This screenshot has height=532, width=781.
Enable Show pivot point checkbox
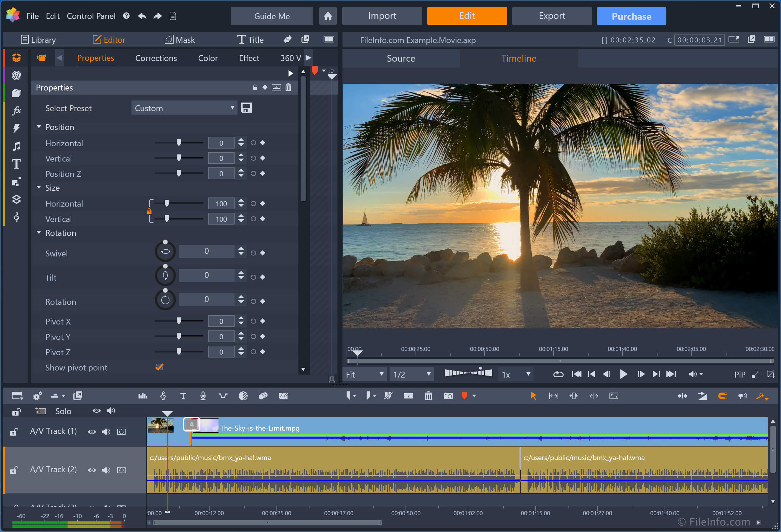tap(157, 367)
